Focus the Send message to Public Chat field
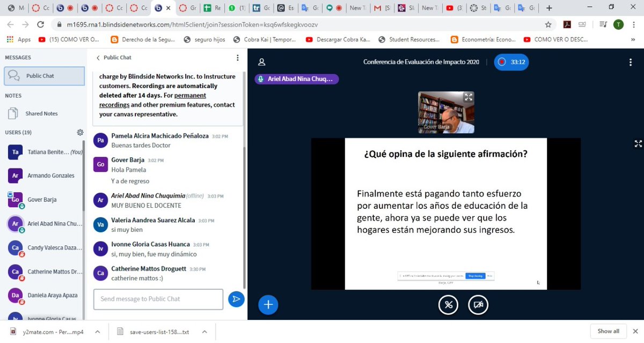Image resolution: width=644 pixels, height=343 pixels. 158,299
